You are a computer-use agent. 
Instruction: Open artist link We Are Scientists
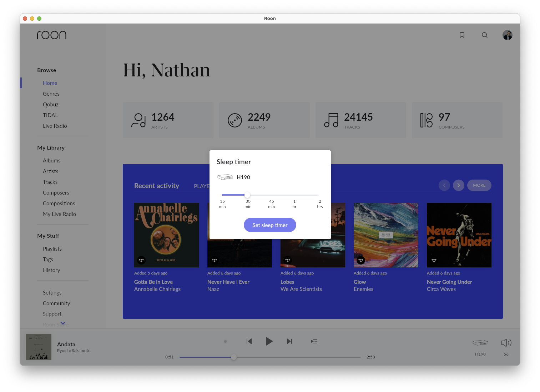[x=301, y=289]
